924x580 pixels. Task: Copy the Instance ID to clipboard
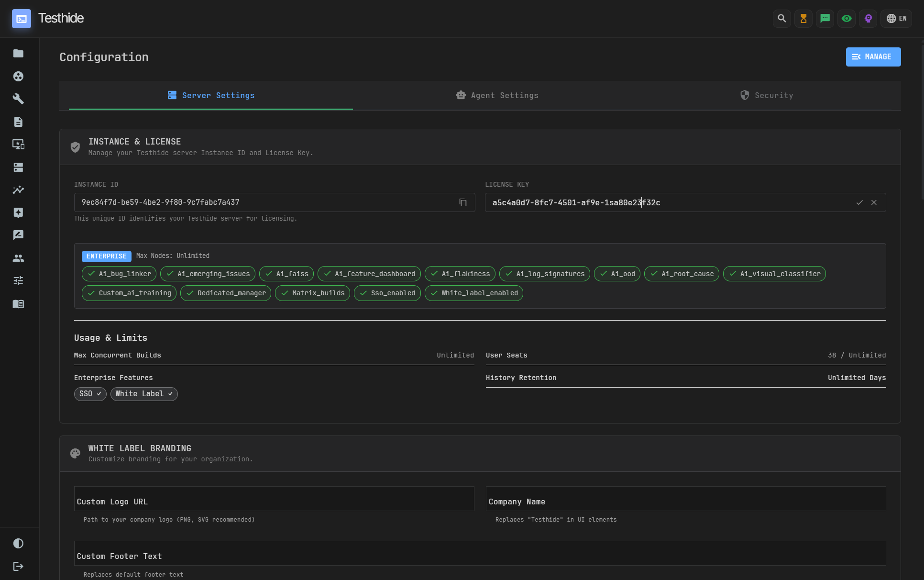pos(462,202)
